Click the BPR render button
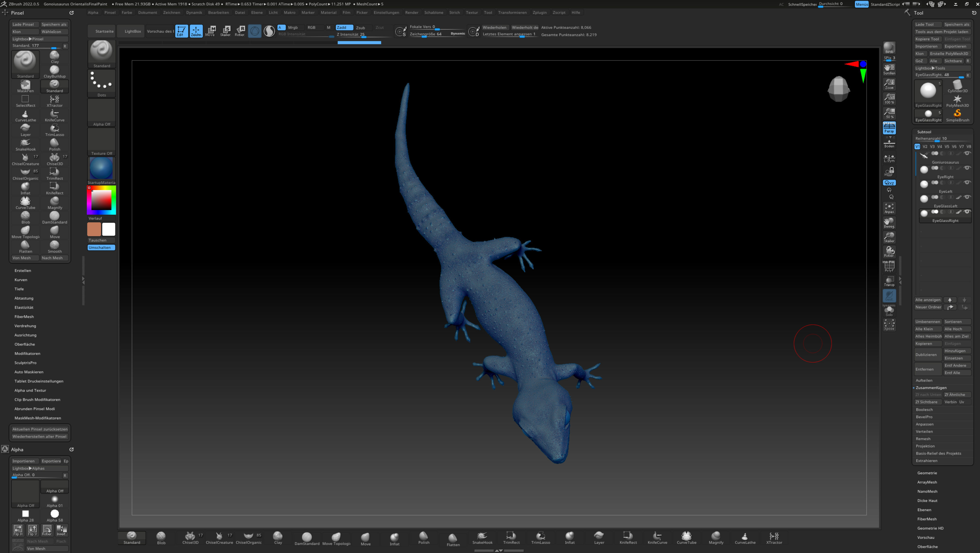 [889, 48]
